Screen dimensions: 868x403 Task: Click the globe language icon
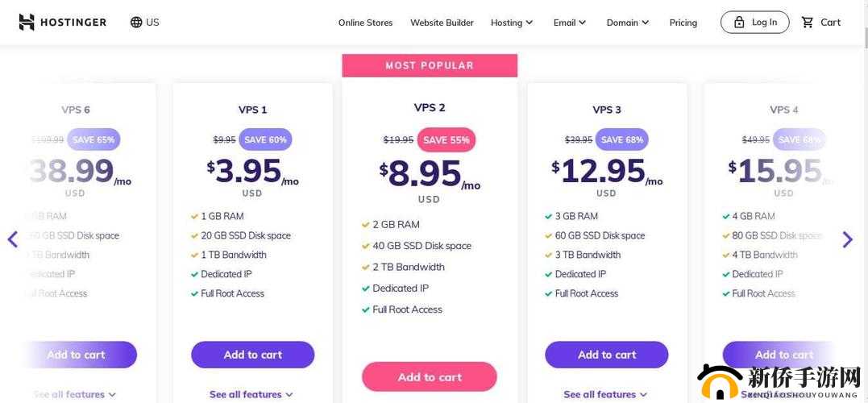(x=136, y=22)
